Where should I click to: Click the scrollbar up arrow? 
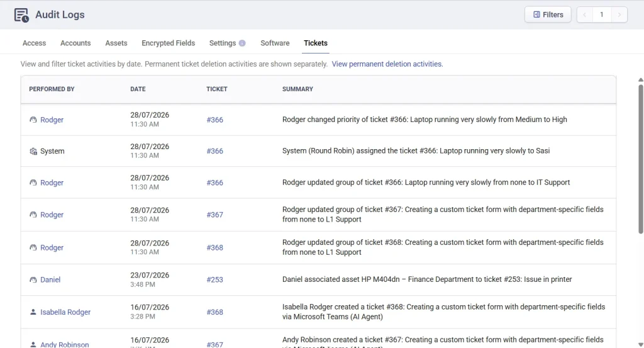(641, 80)
